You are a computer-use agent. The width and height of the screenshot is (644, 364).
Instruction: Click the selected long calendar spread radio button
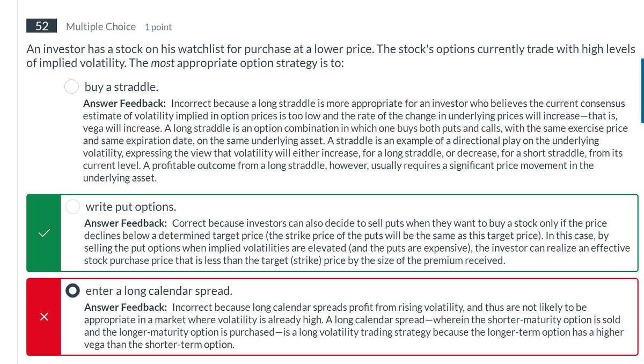coord(72,291)
